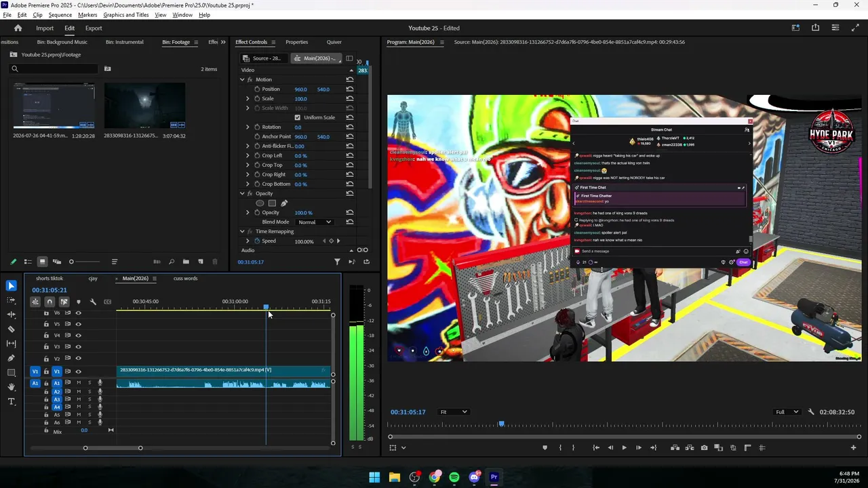Toggle the Uniform Scale checkbox
The image size is (868, 488).
297,117
